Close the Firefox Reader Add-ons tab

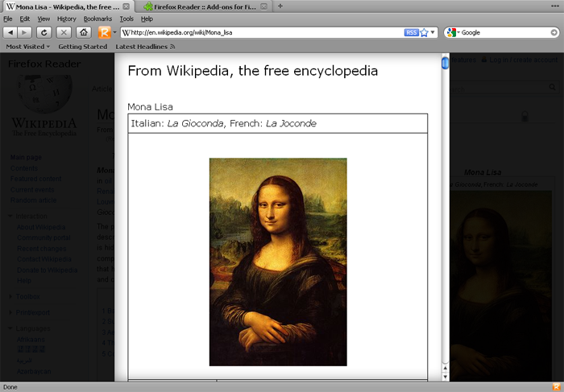[x=263, y=6]
